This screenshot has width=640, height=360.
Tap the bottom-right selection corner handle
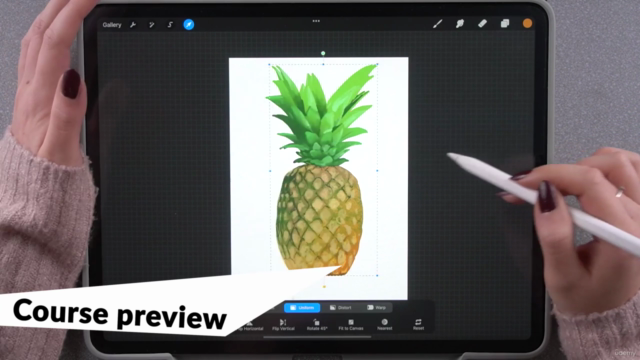click(377, 276)
